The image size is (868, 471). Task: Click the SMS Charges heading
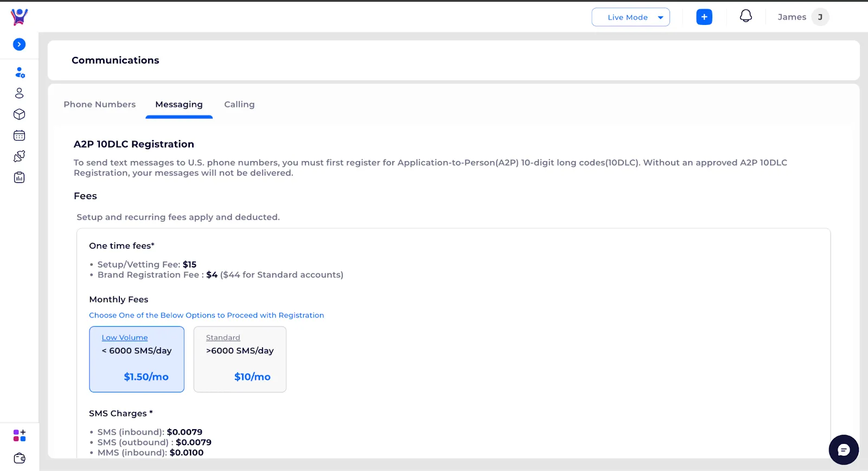121,413
